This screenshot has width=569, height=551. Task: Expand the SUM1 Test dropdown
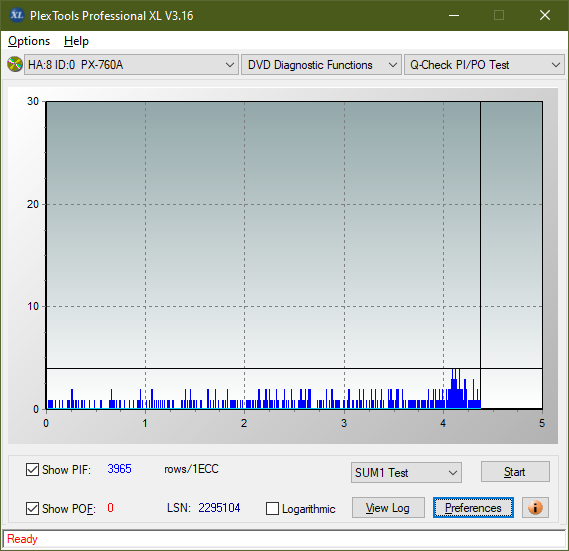[406, 473]
